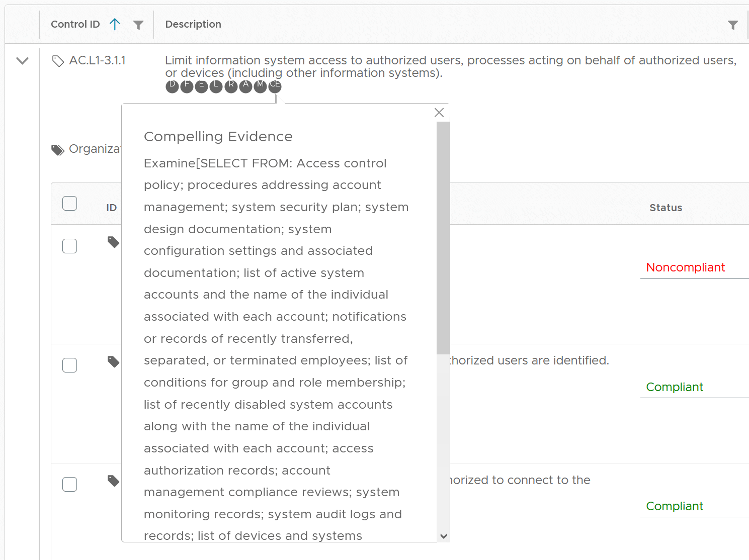Click the CE Compelling Evidence badge

coord(274,86)
